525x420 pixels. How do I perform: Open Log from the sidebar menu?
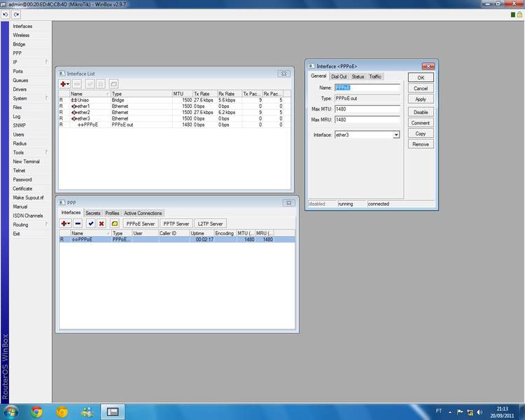pos(17,116)
